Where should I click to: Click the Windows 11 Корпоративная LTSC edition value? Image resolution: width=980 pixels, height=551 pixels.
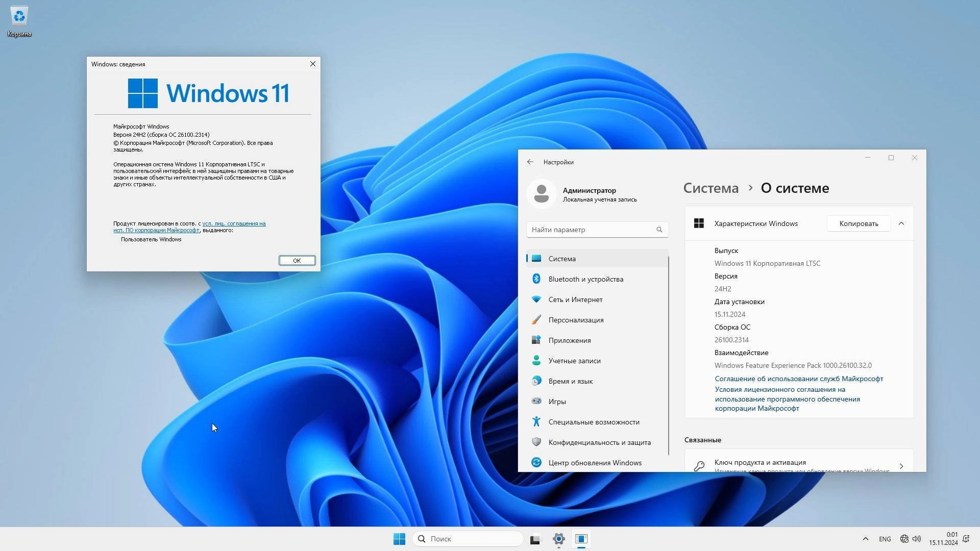(767, 263)
